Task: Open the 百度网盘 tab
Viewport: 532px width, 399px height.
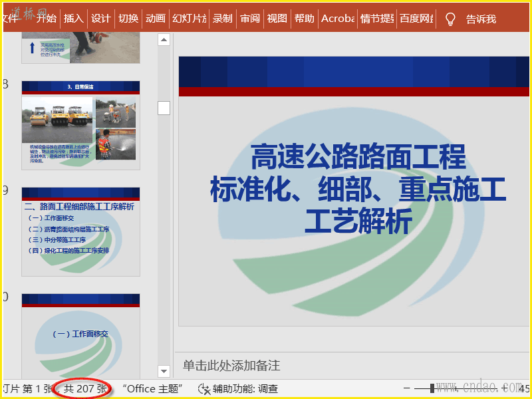Action: tap(416, 19)
